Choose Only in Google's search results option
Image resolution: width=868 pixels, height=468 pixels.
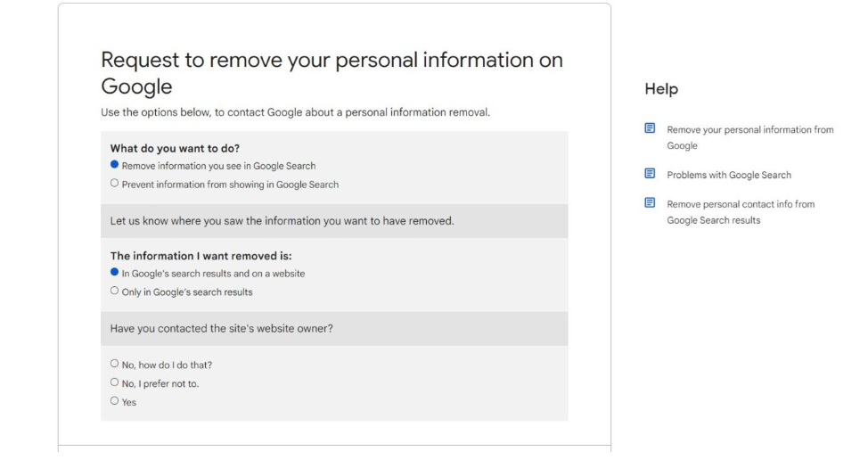pyautogui.click(x=115, y=291)
